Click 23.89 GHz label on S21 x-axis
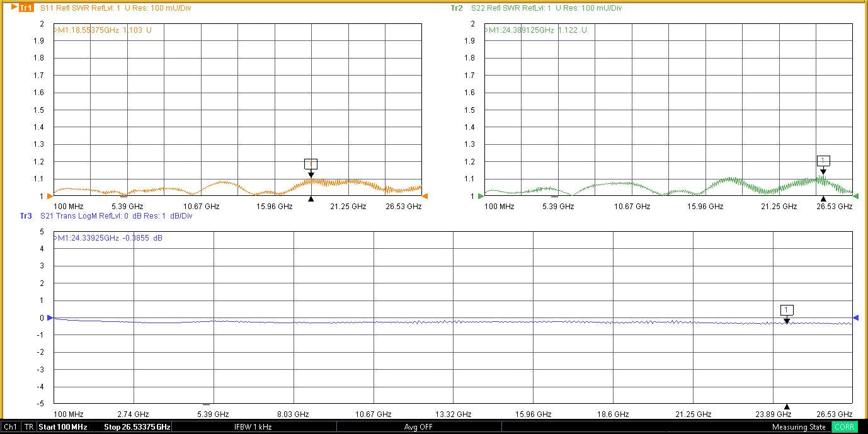The image size is (868, 434). pos(774,414)
